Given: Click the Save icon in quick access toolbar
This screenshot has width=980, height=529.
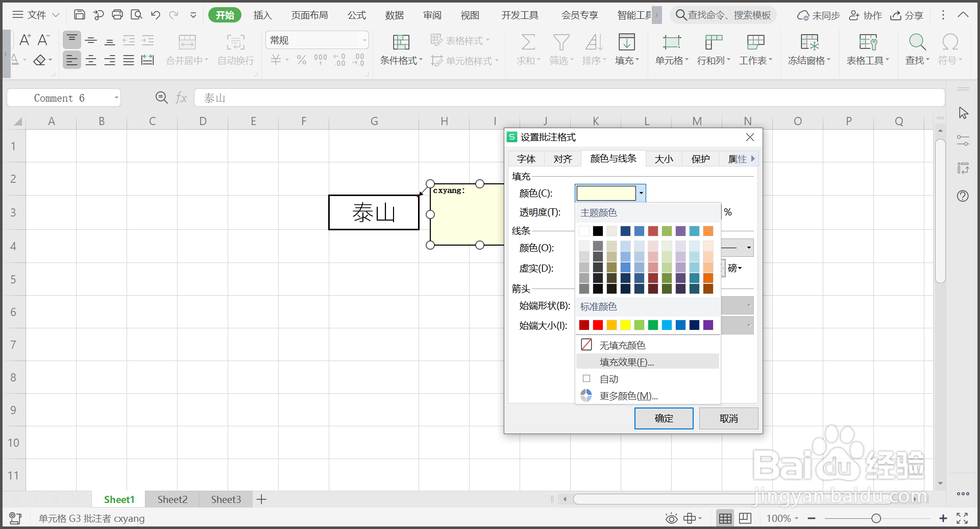Looking at the screenshot, I should tap(80, 15).
